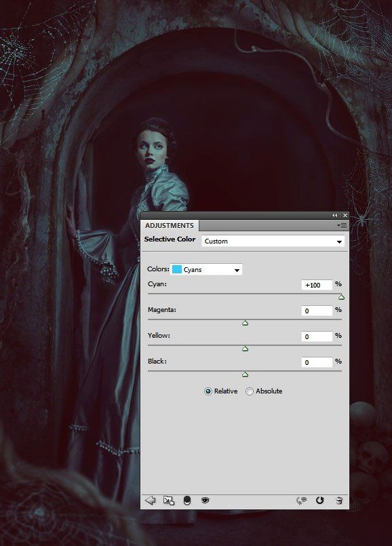Reset adjustment to defaults icon
Viewport: 392px width, 546px height.
pos(319,501)
